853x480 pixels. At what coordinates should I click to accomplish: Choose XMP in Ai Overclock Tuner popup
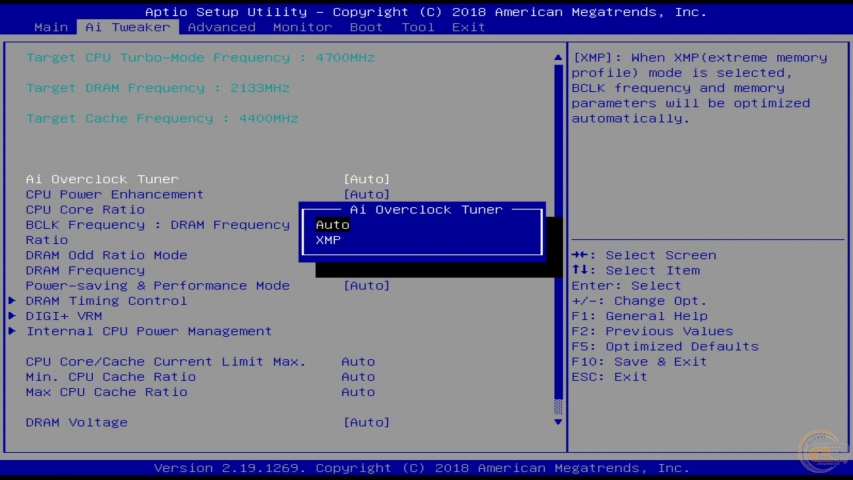[x=328, y=240]
